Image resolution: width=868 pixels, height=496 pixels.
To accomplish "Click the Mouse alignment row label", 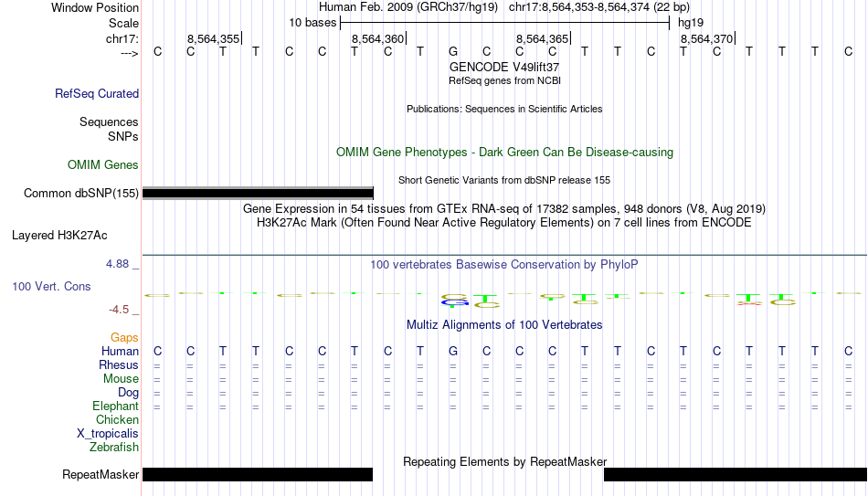I will click(121, 379).
